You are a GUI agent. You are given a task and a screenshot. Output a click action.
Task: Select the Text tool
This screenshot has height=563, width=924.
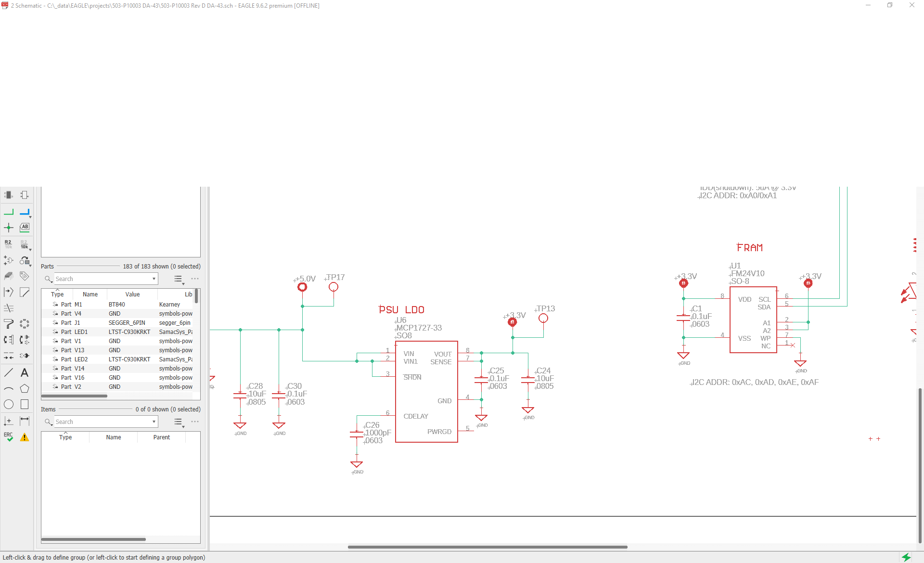click(25, 372)
